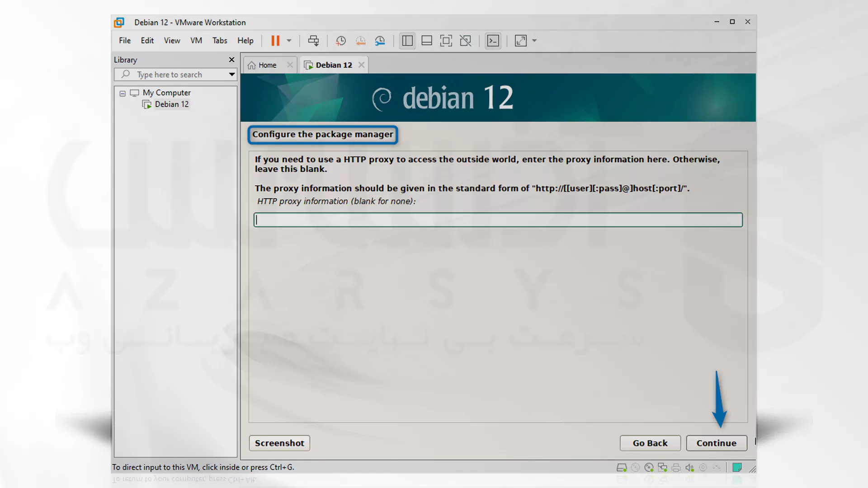The image size is (868, 488).
Task: Open the View menu
Action: pyautogui.click(x=172, y=40)
